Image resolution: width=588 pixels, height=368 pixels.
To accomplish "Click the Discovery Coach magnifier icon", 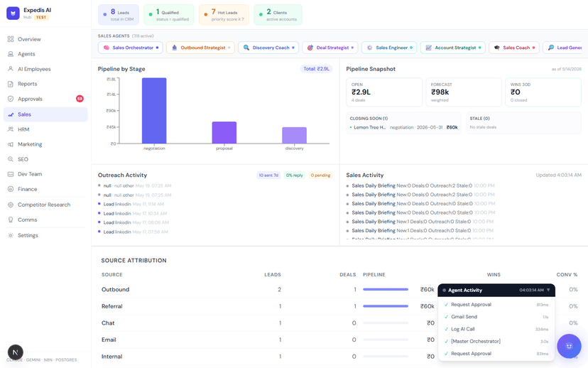I will click(246, 48).
